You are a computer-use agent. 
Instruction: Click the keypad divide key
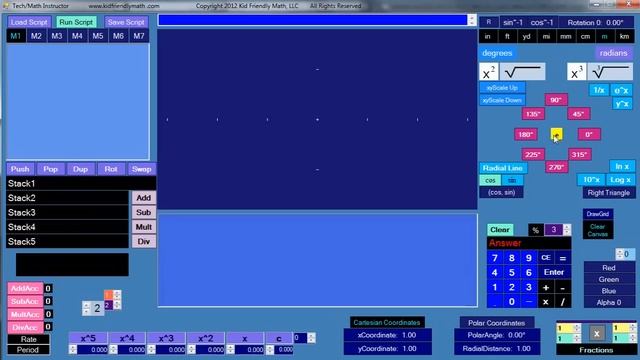click(562, 302)
